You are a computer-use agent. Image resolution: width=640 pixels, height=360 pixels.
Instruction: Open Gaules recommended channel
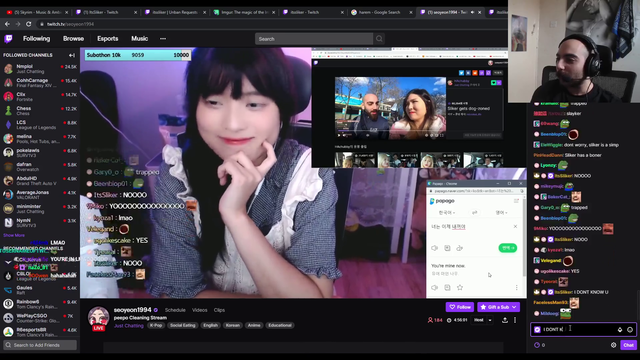tap(40, 290)
